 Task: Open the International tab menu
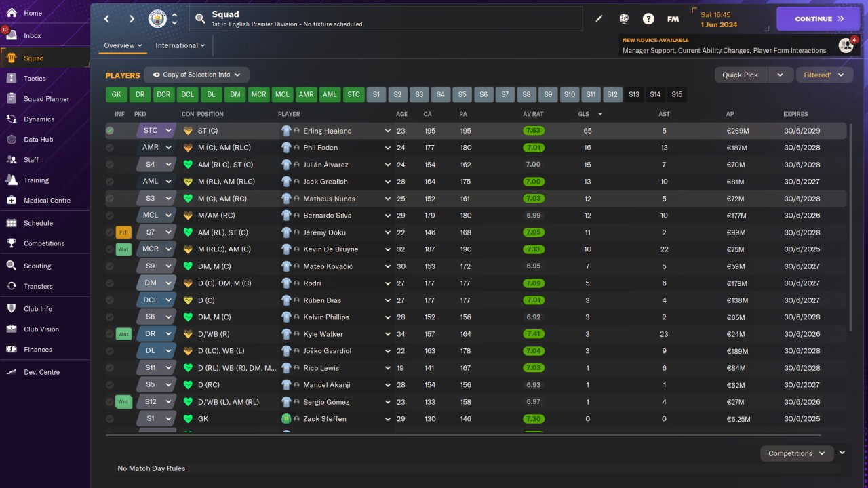(180, 45)
